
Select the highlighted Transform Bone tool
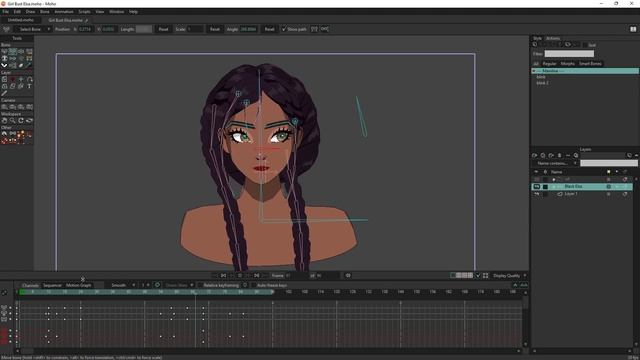pyautogui.click(x=13, y=51)
